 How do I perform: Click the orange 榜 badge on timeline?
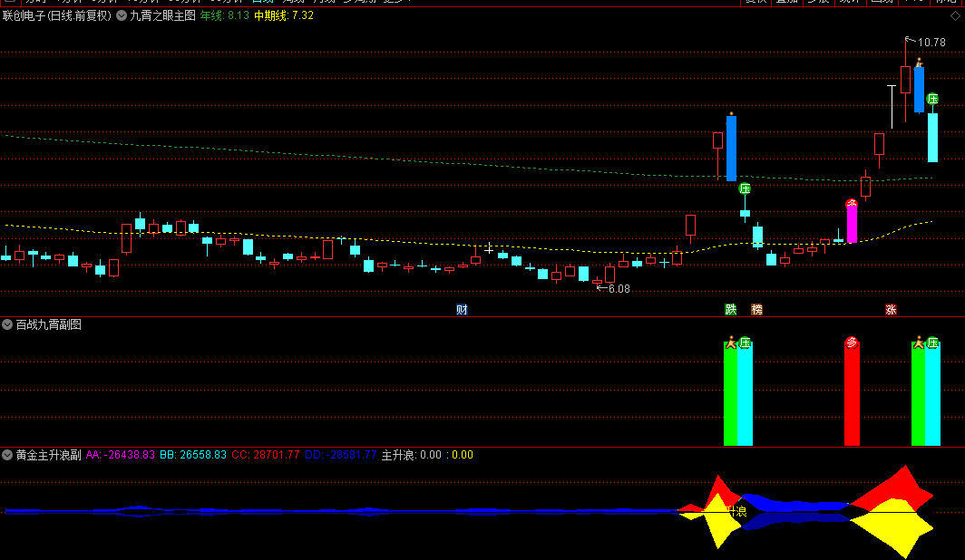click(757, 310)
